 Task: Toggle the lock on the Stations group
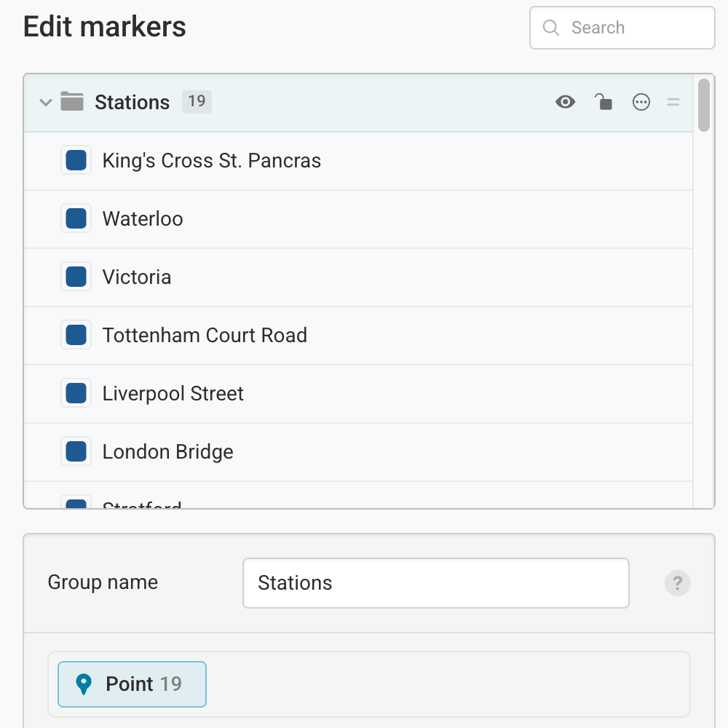[604, 102]
